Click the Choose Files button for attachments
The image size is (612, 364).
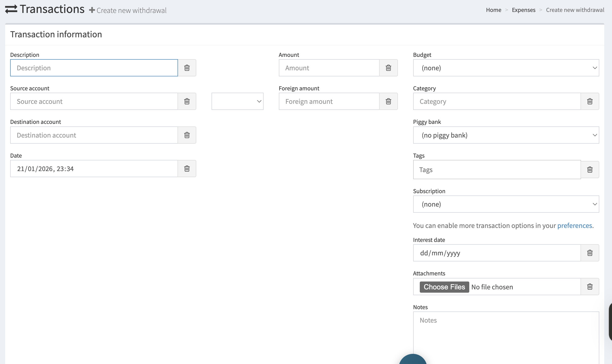pos(444,287)
